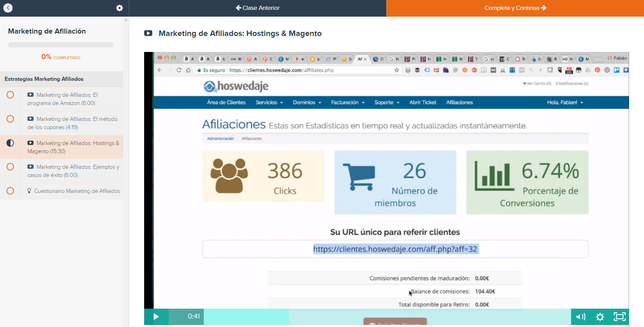Click bookmark star in address bar
Screen dimensions: 644x327
396,70
